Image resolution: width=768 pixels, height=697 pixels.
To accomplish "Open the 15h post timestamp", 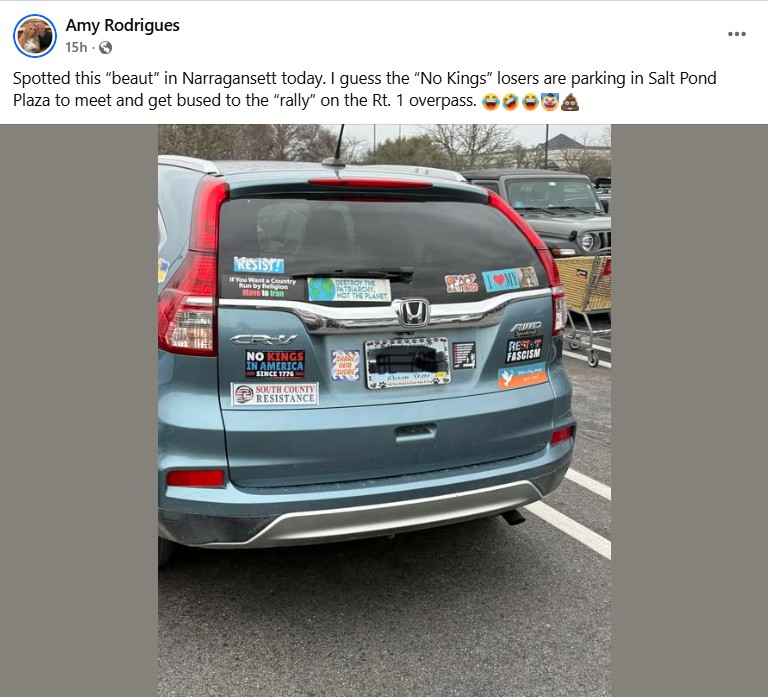I will [x=76, y=48].
